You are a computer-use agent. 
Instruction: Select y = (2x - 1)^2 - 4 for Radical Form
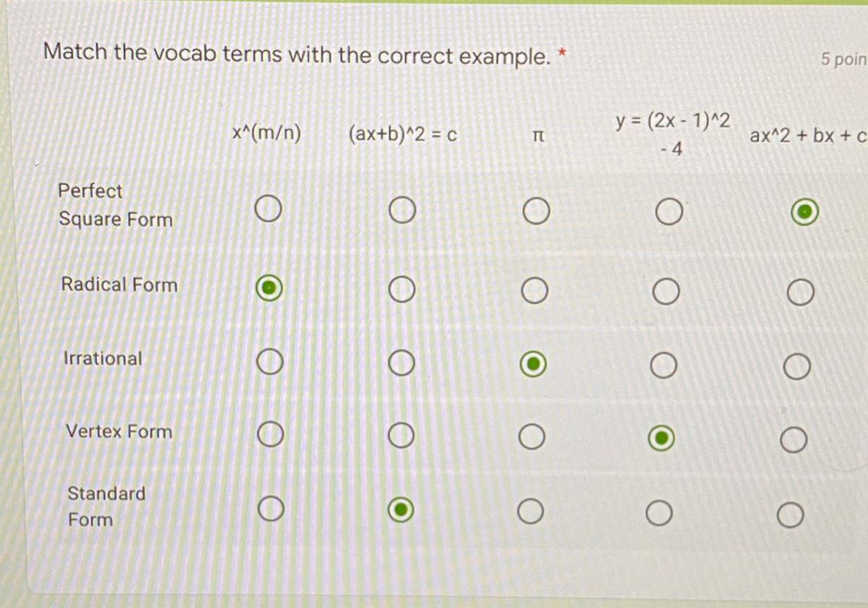[x=665, y=292]
